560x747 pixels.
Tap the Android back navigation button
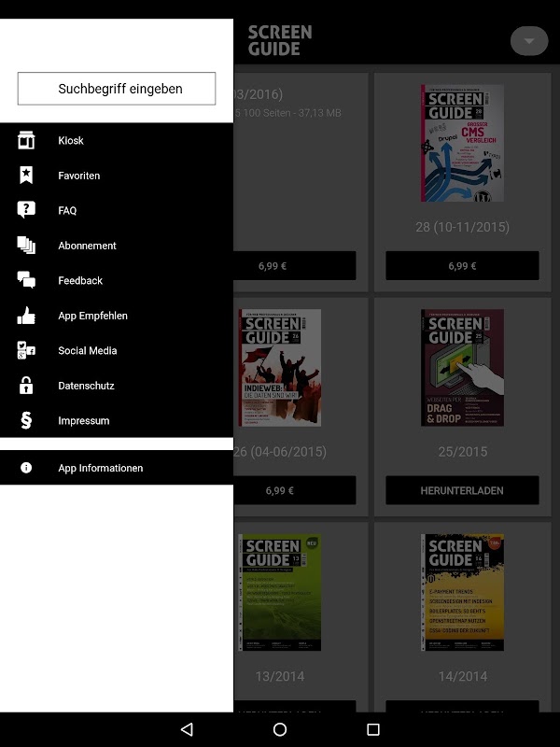click(187, 729)
